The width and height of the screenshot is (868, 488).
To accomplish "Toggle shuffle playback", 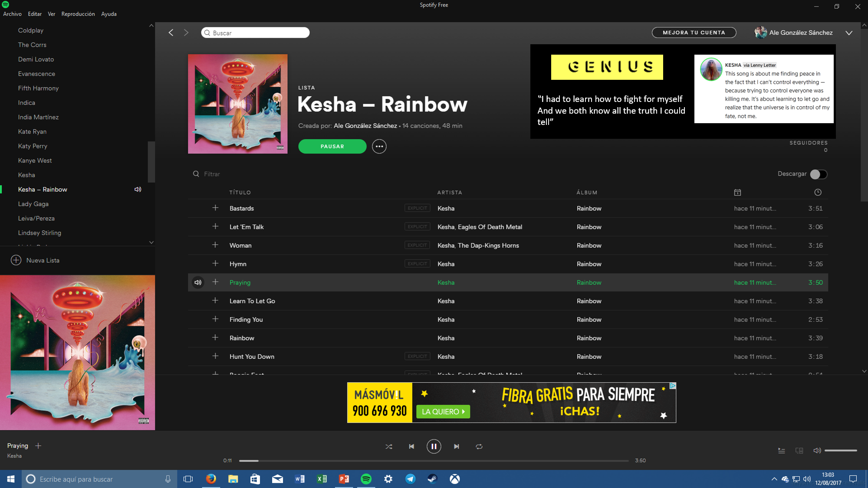I will [389, 446].
